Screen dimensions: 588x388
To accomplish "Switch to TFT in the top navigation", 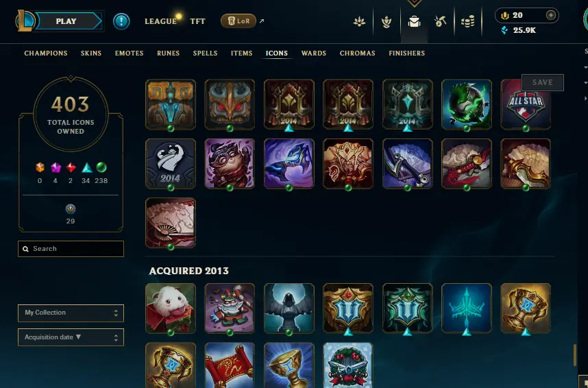I will tap(197, 21).
